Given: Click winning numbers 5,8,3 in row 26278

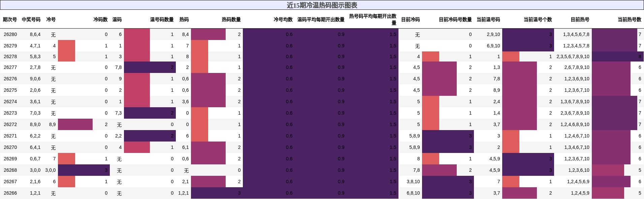Looking at the screenshot, I should pyautogui.click(x=35, y=56).
